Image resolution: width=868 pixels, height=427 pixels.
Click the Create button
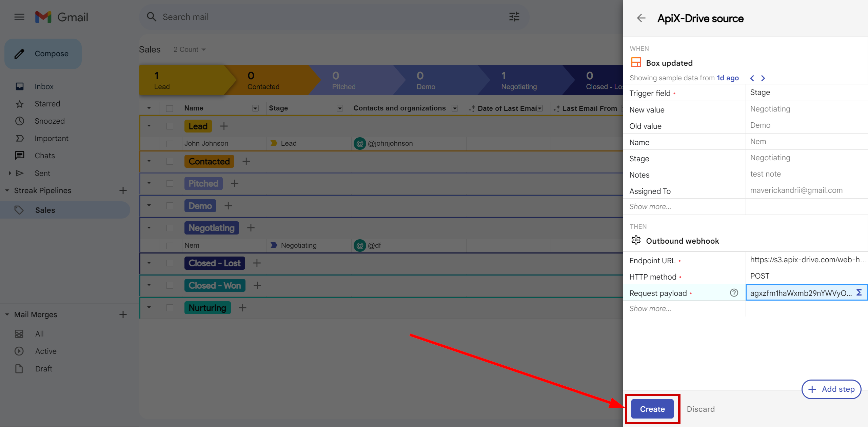[652, 409]
